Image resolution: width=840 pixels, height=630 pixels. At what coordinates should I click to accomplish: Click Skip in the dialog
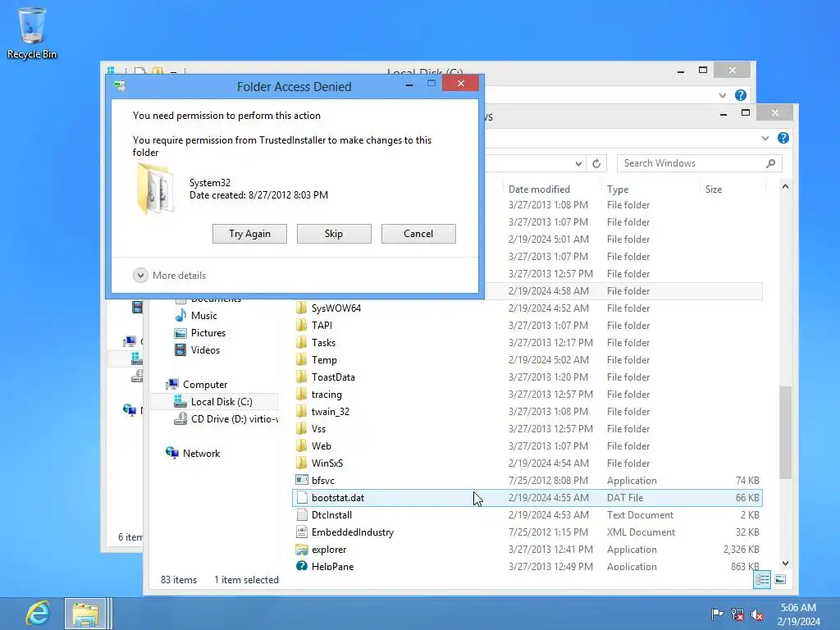pyautogui.click(x=334, y=234)
